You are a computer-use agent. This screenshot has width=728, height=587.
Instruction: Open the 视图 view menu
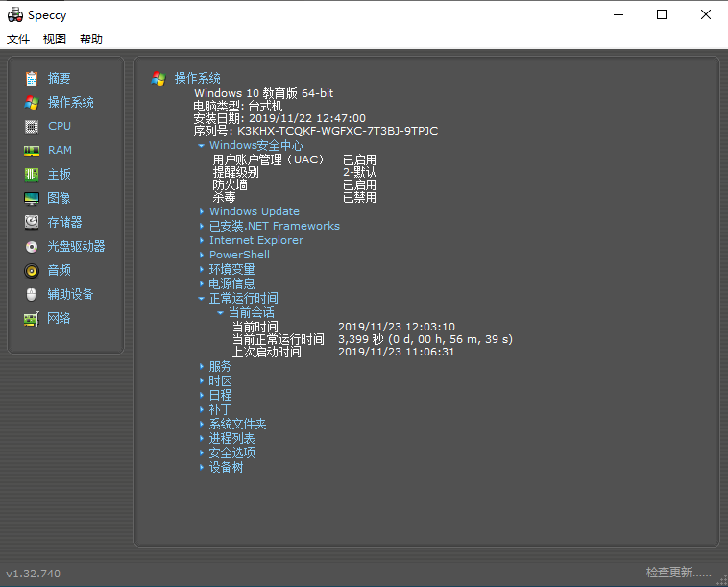pos(55,39)
